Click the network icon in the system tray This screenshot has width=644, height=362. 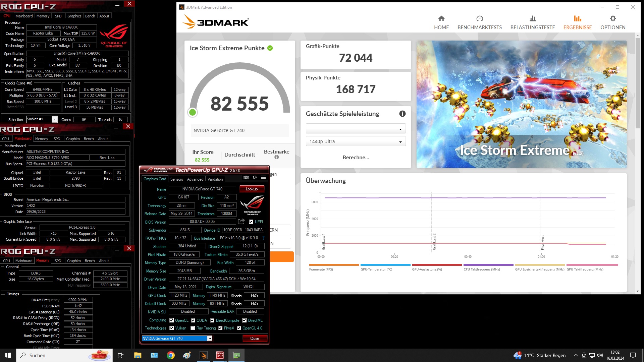592,355
